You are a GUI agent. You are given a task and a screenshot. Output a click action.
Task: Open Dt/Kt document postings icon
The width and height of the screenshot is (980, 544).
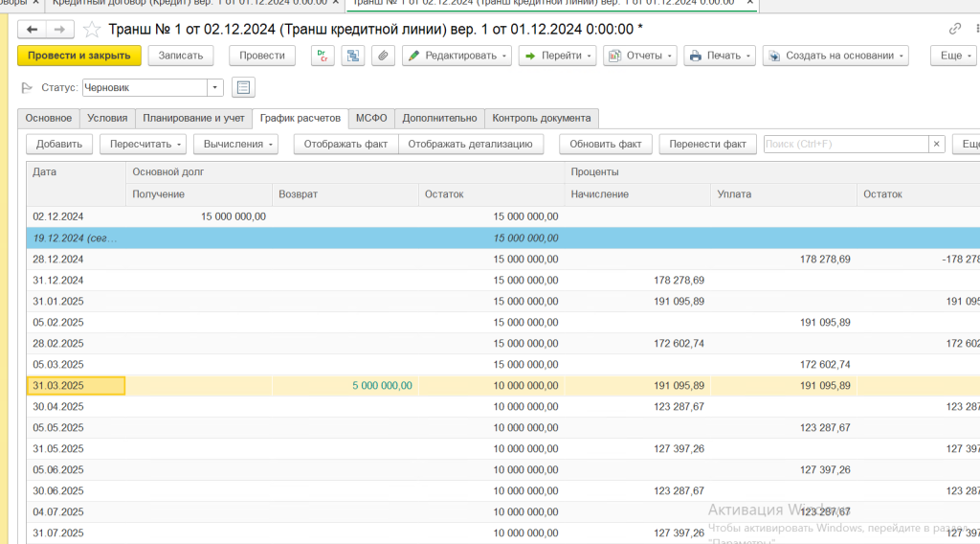coord(323,56)
